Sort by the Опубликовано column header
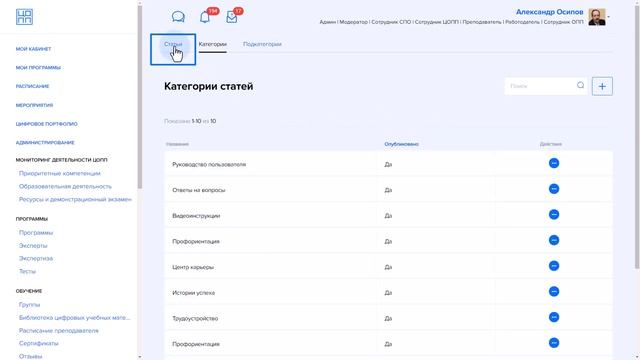 pyautogui.click(x=402, y=144)
